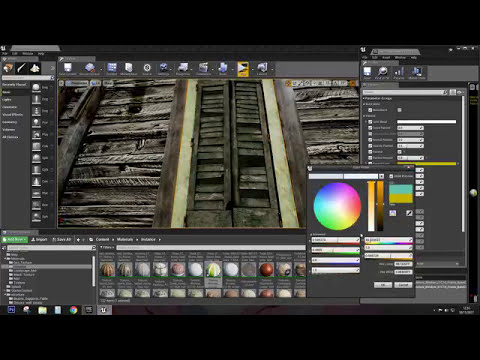This screenshot has width=480, height=360.
Task: Toggle sRGB Preview checkbox in Color Picker
Action: [x=391, y=176]
